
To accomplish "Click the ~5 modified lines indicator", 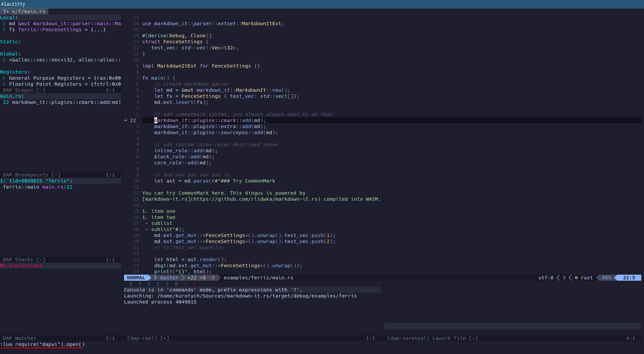I will click(x=202, y=278).
